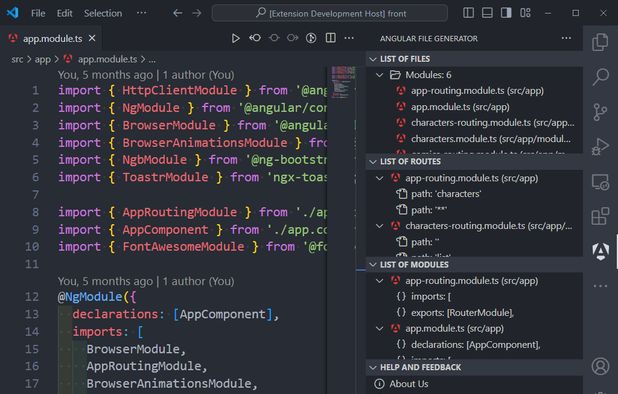Open the Explorer view in activity bar
The image size is (618, 394).
[x=600, y=42]
